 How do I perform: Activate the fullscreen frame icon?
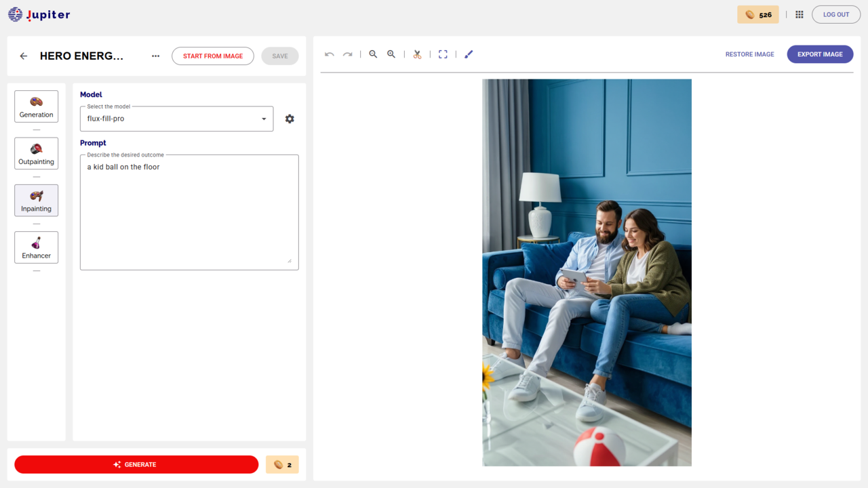coord(443,54)
